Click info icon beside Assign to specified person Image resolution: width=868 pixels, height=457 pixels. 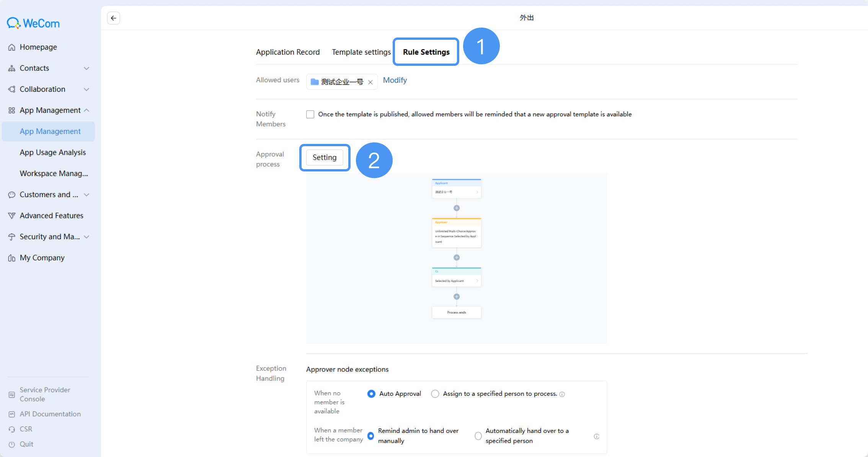(x=562, y=394)
